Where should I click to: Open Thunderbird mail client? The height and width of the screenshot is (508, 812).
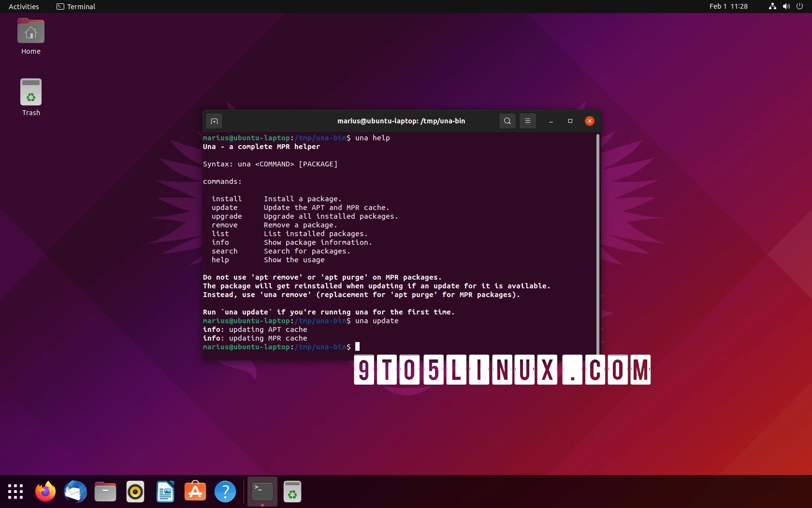click(x=75, y=492)
